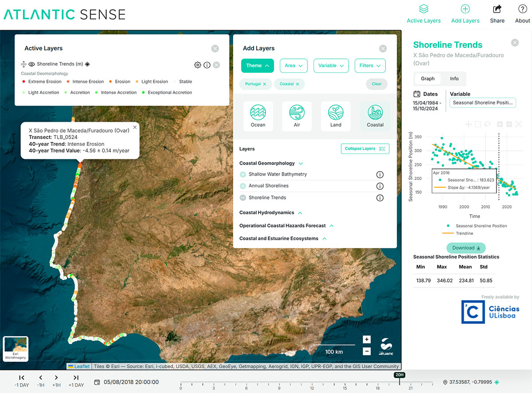Zoom out on the map

point(367,351)
